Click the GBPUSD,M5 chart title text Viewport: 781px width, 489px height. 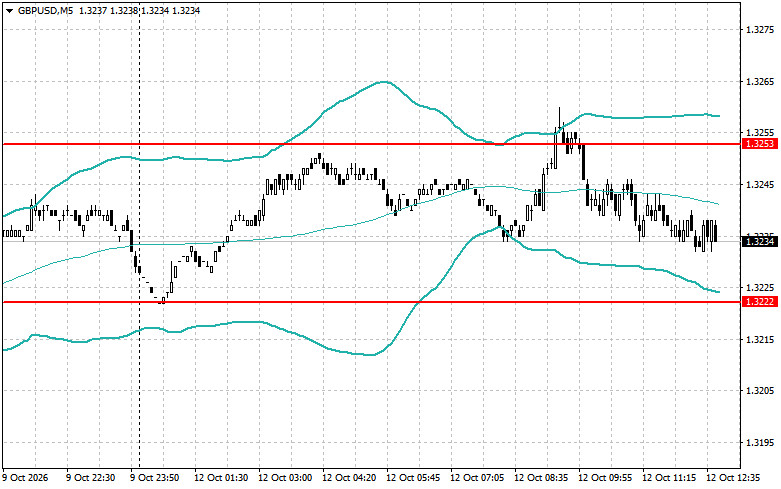[45, 10]
